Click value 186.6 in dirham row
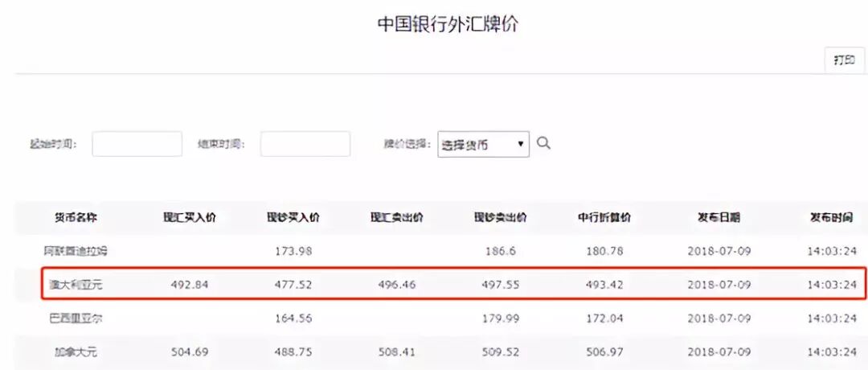The height and width of the screenshot is (370, 868). [501, 252]
